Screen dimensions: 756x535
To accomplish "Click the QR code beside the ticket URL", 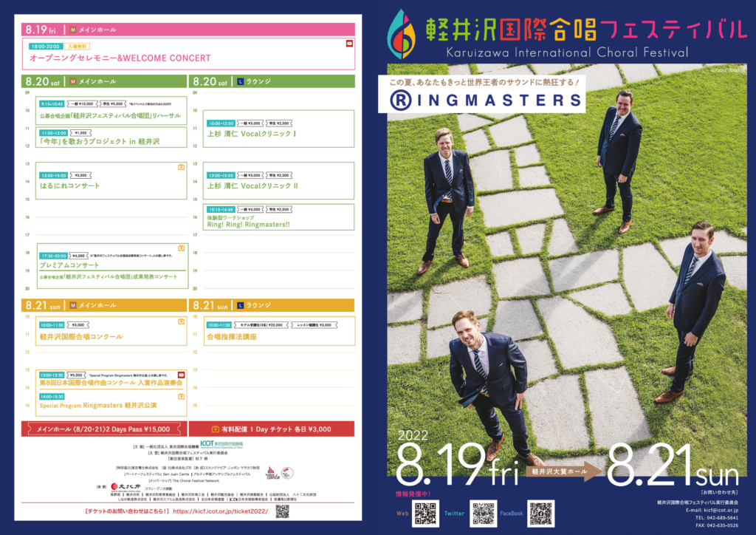I will [x=283, y=511].
